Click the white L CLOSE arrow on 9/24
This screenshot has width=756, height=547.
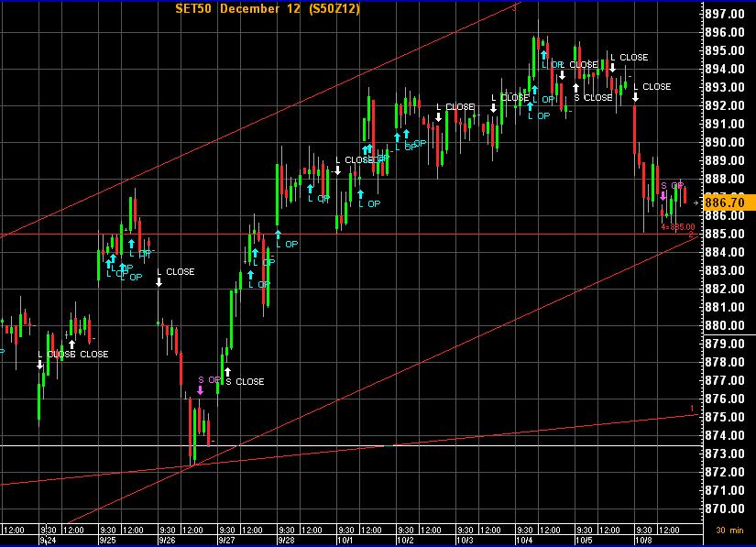(40, 365)
